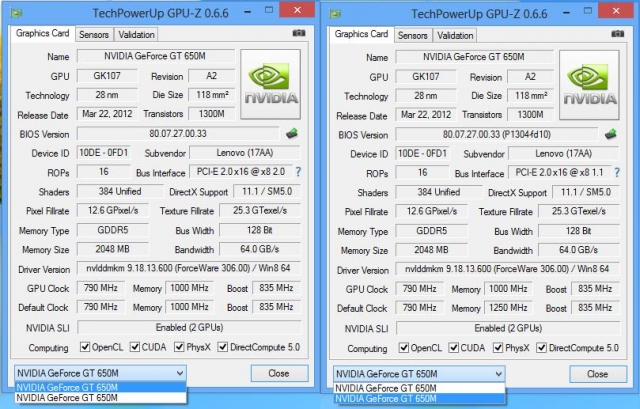Screen dimensions: 640x409
Task: Select highlighted second GT 650M entry in right dropdown list
Action: (419, 398)
